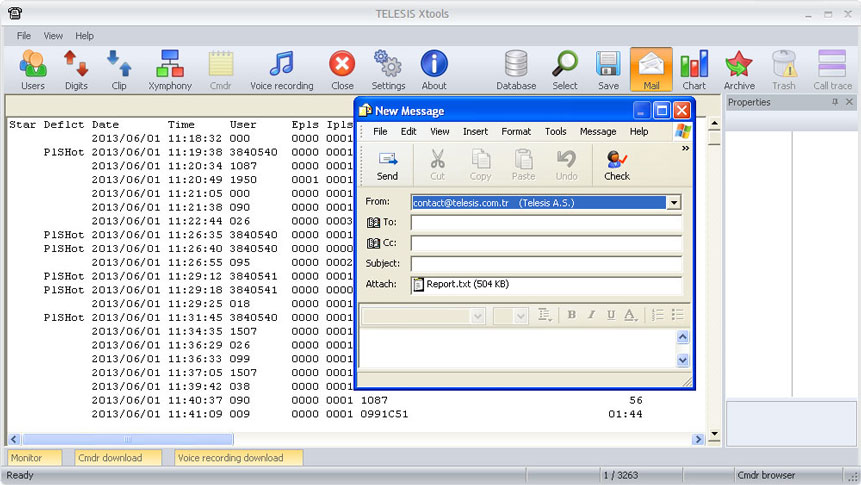
Task: Click the Chart toolbar icon
Action: coord(694,70)
